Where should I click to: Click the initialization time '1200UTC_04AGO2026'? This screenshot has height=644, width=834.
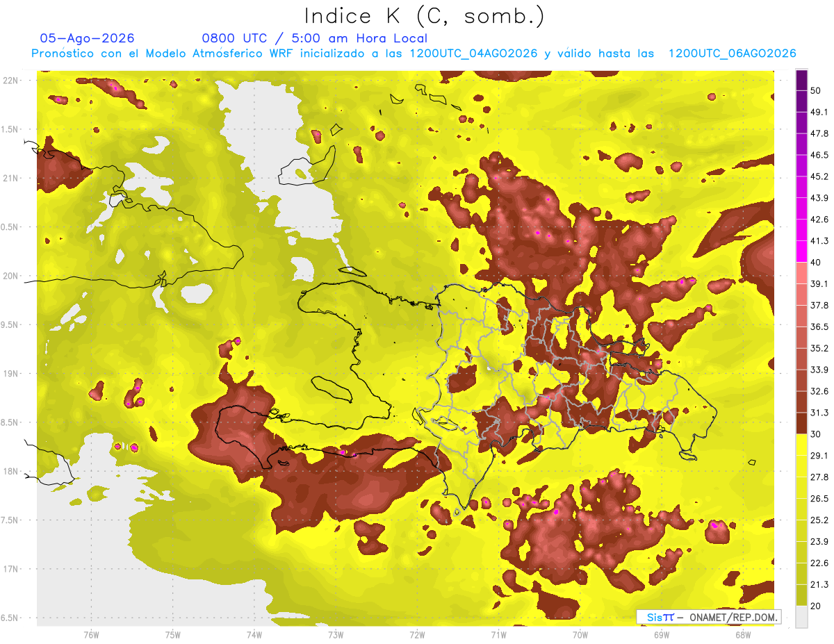(x=474, y=53)
